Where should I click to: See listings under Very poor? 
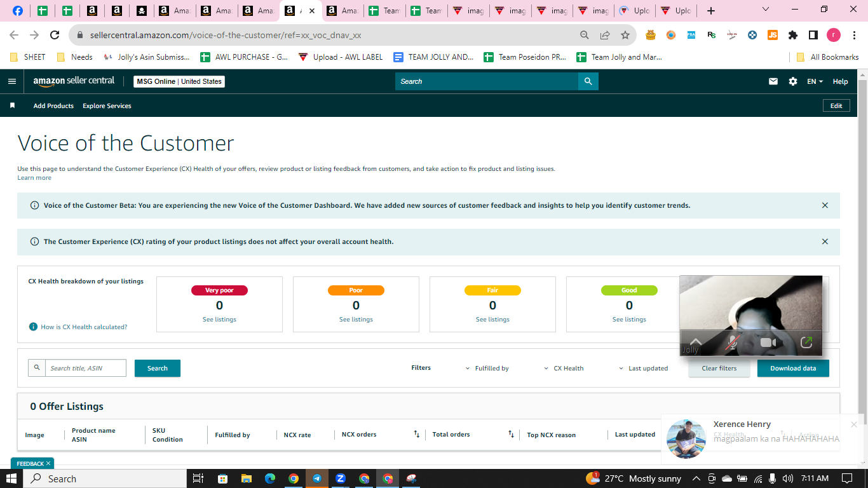click(219, 320)
